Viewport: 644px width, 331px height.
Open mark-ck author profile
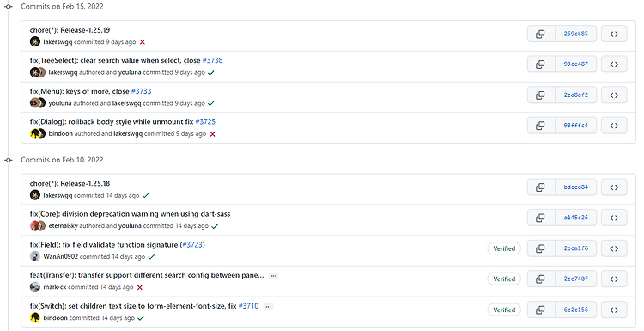pos(55,287)
